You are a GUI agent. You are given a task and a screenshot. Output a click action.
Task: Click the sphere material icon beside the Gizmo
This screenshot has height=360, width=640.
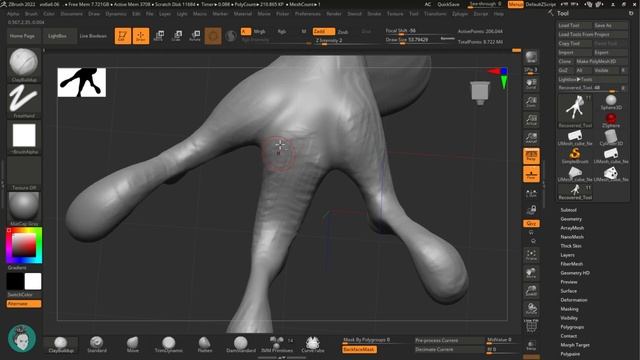(x=231, y=36)
